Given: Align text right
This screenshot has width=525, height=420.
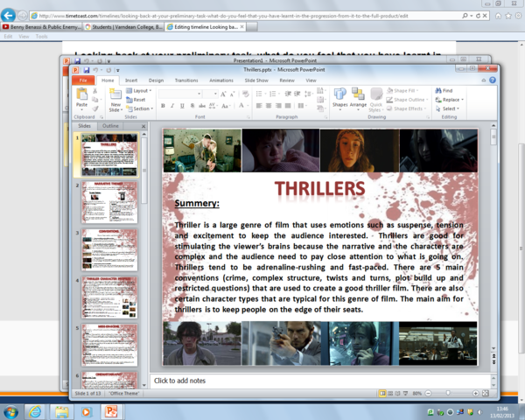Looking at the screenshot, I should click(x=278, y=106).
